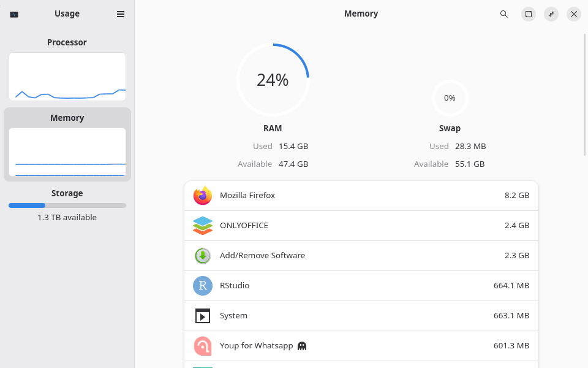588x368 pixels.
Task: Click the Swap 0% usage circle
Action: [x=450, y=98]
